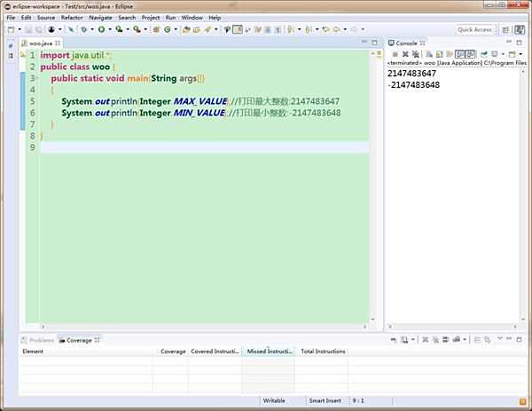Viewport: 532px width, 411px height.
Task: Click the Java perspective button
Action: tap(520, 30)
